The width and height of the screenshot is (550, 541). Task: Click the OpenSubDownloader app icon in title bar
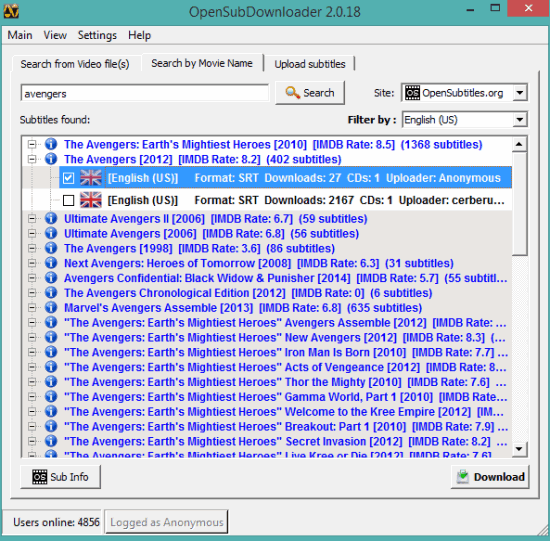11,11
